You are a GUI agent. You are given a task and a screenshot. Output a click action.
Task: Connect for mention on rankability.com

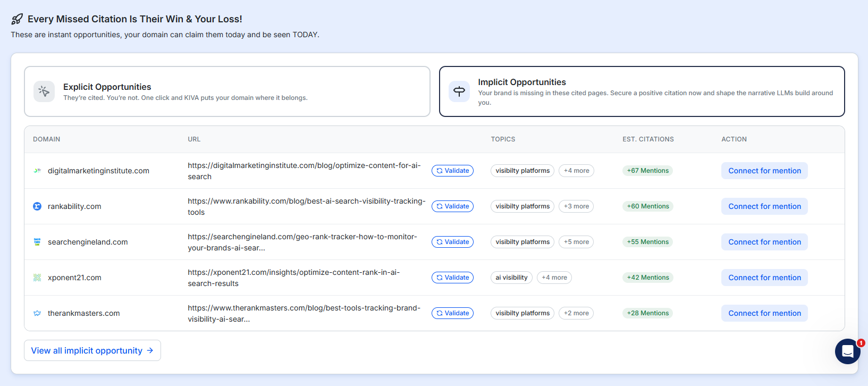(x=764, y=206)
